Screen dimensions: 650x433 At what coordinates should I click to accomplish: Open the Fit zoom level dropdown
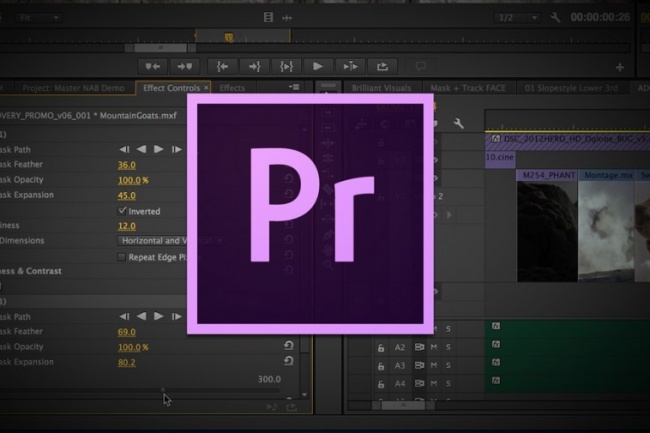pos(39,17)
